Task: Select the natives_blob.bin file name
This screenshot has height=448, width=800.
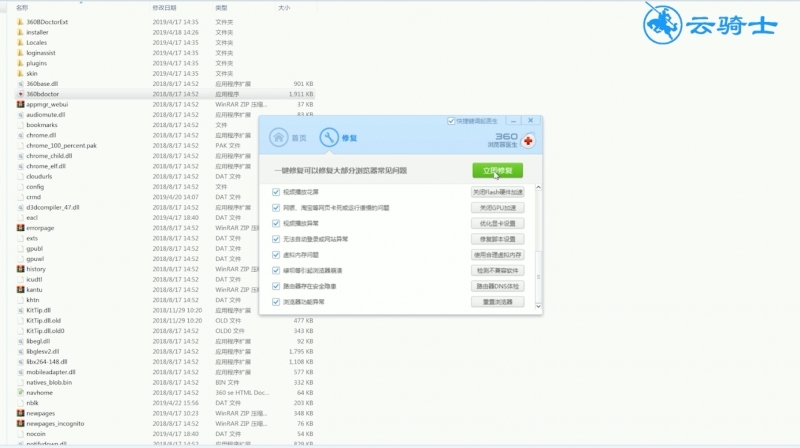Action: pos(49,382)
